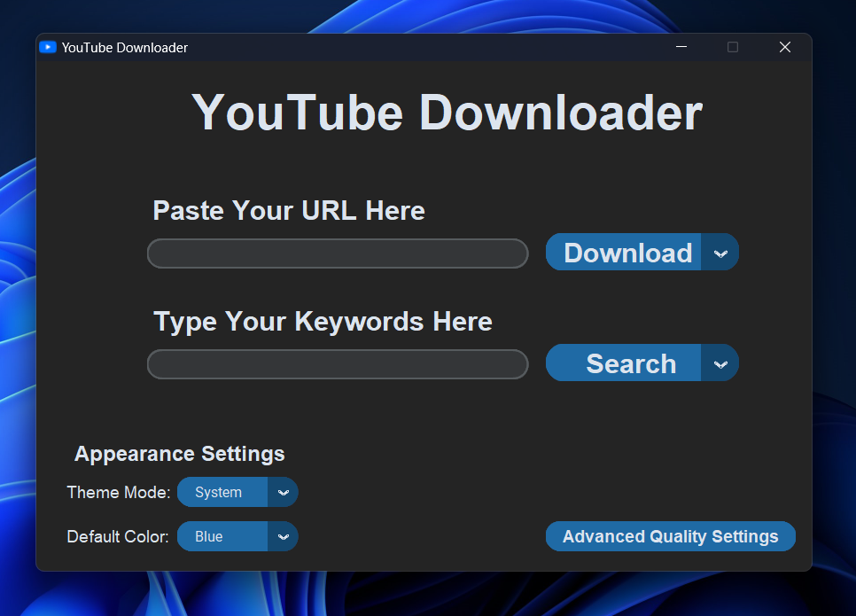Click the 'Paste Your URL Here' label
This screenshot has width=856, height=616.
(x=289, y=211)
